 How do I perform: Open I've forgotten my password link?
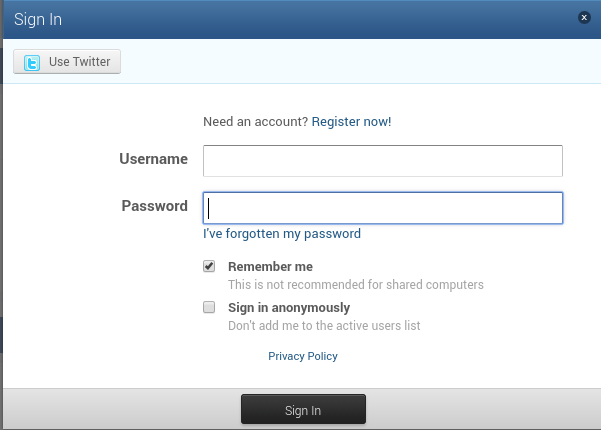[x=282, y=234]
